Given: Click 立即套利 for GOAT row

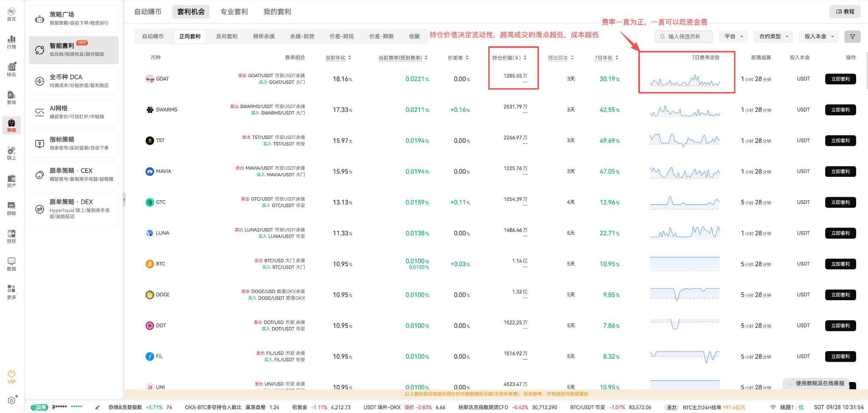Looking at the screenshot, I should coord(840,79).
